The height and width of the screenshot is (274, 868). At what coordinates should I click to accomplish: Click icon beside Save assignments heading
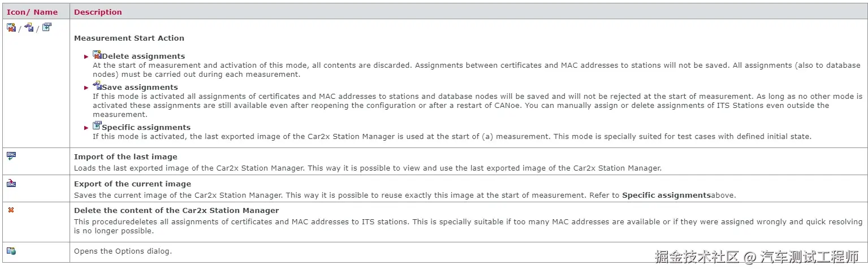[97, 86]
